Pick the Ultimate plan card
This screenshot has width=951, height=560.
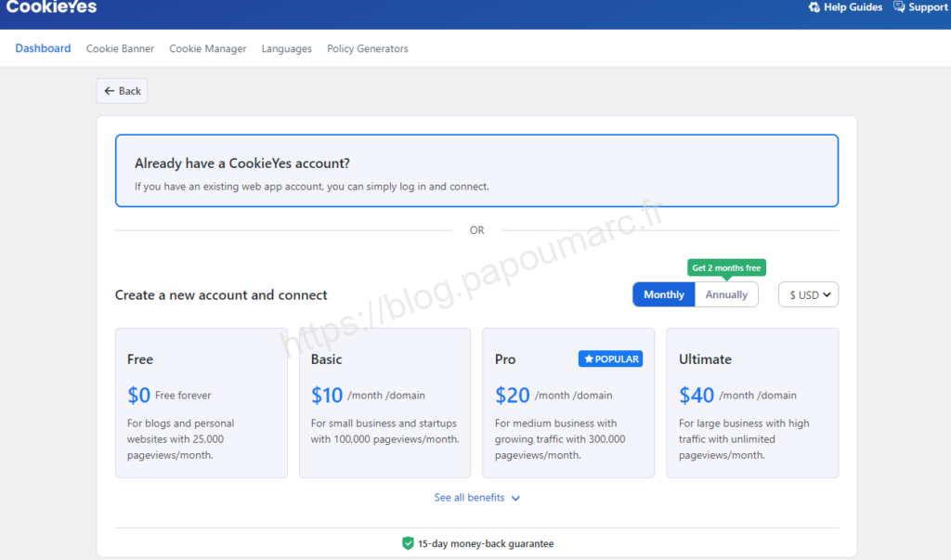tap(752, 402)
